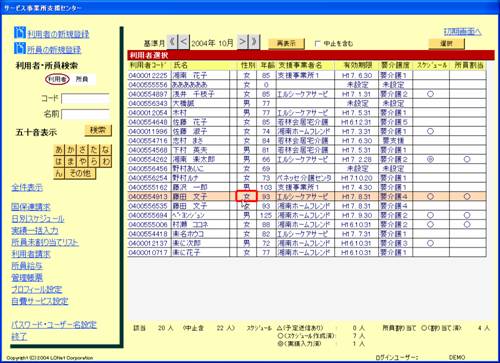Click the 終了 link
Image resolution: width=500 pixels, height=363 pixels.
[19, 336]
